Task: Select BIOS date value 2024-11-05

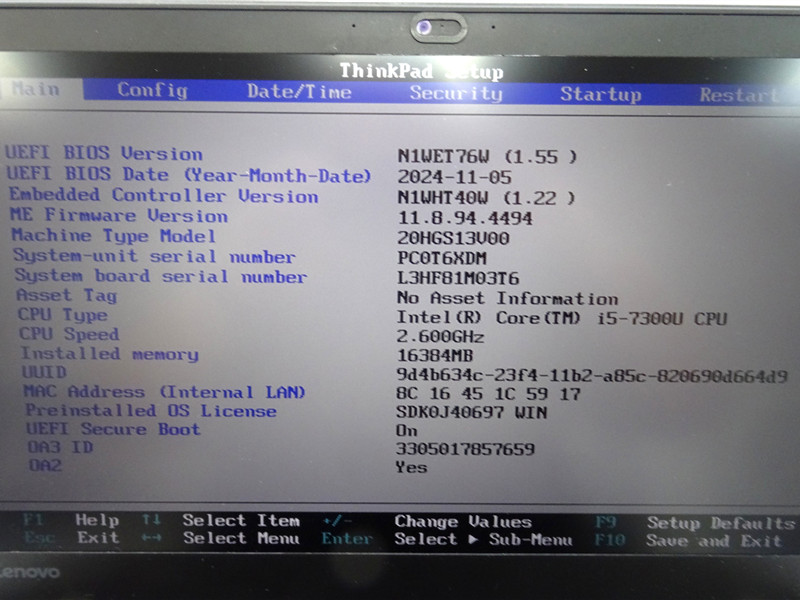Action: click(454, 177)
